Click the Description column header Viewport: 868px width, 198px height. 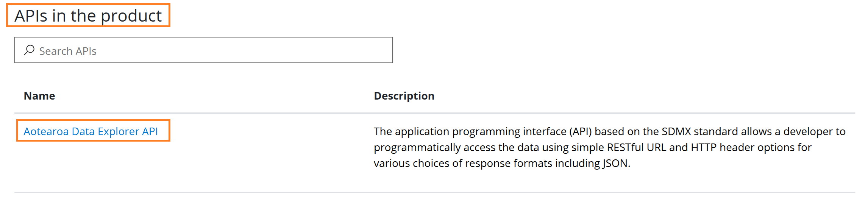pyautogui.click(x=404, y=96)
